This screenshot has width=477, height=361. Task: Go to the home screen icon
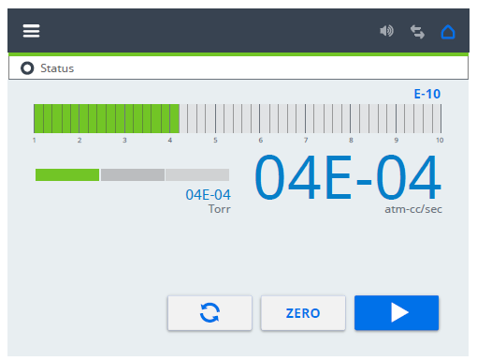click(448, 32)
